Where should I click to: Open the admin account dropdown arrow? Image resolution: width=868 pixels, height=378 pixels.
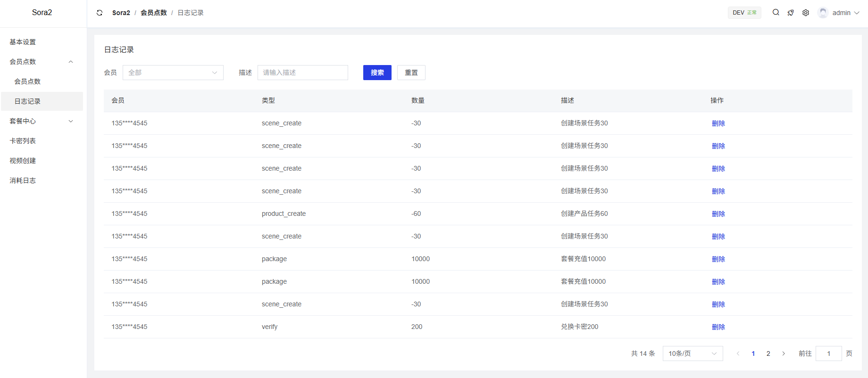(x=857, y=13)
